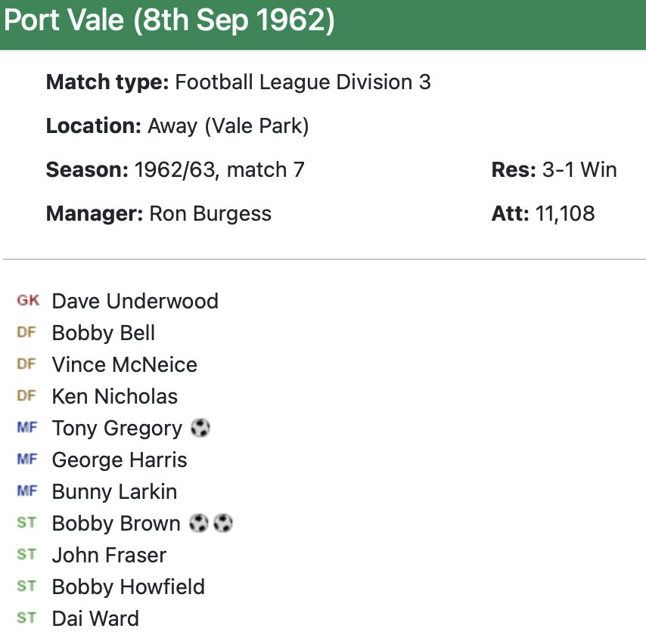Image resolution: width=646 pixels, height=644 pixels.
Task: Click the 3-1 Win result text
Action: tap(579, 170)
